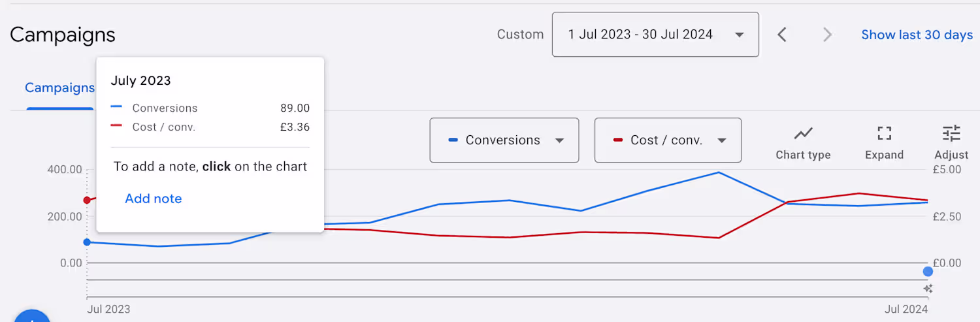
Task: Open the Chart type selector
Action: [803, 142]
